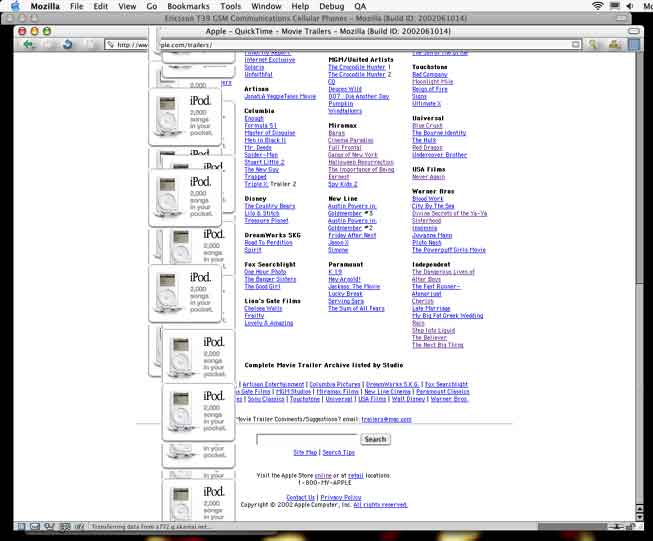Open the Mozilla application menu
Viewport: 653px width, 541px height.
point(45,6)
